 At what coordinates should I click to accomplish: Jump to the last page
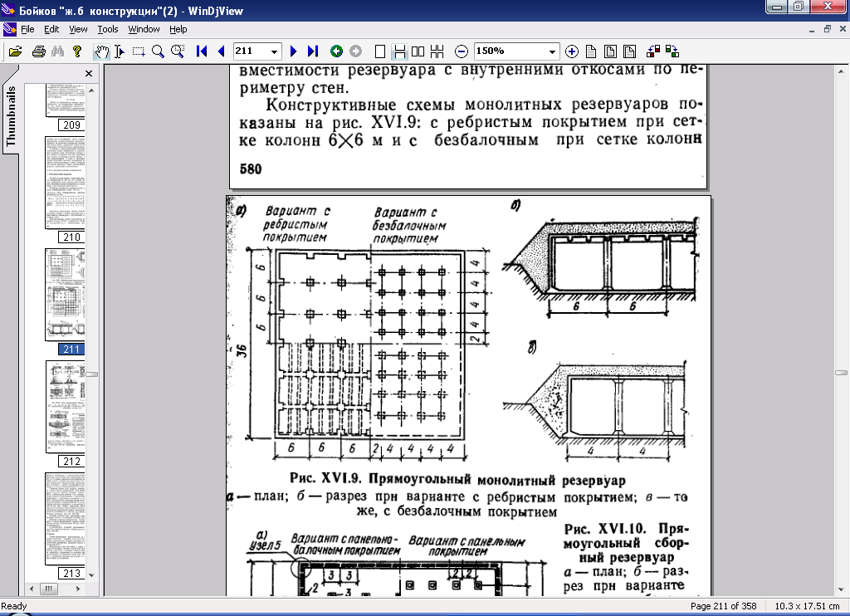313,51
